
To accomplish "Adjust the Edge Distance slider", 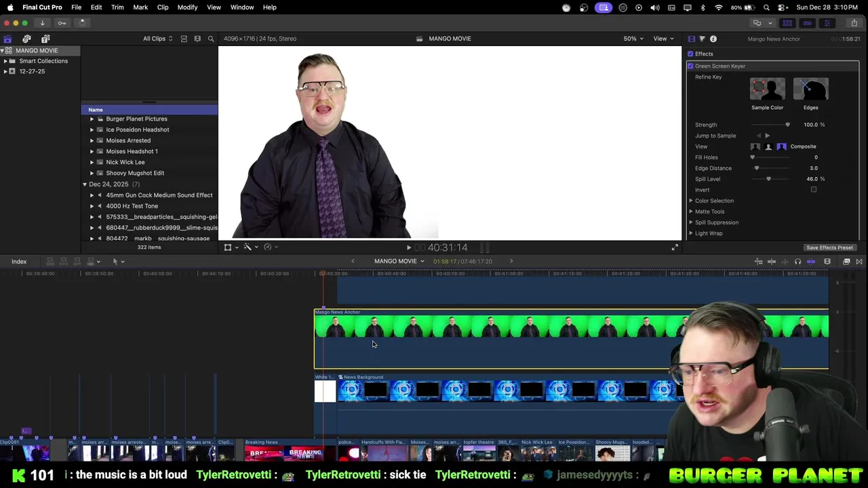I will tap(770, 168).
